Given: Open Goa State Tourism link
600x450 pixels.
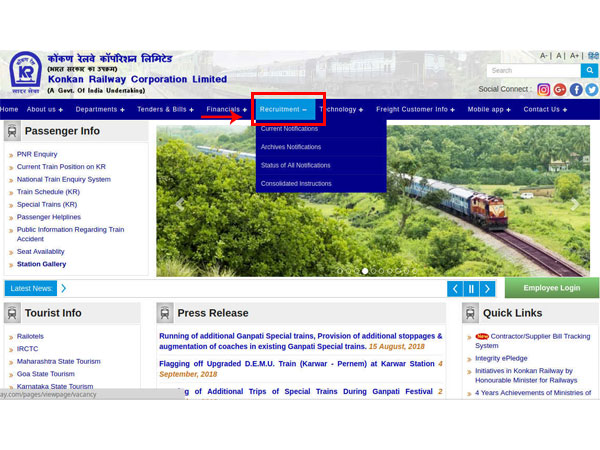Looking at the screenshot, I should click(x=46, y=374).
